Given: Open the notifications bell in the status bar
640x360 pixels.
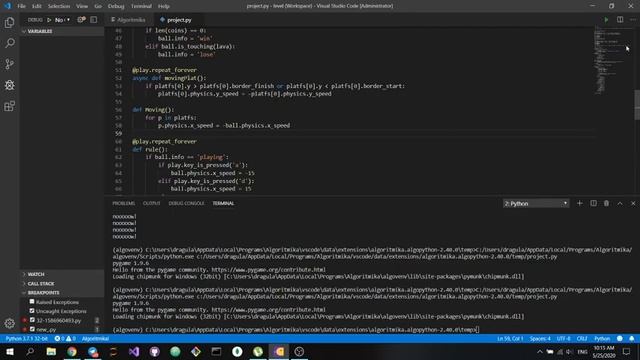Looking at the screenshot, I should 631,338.
